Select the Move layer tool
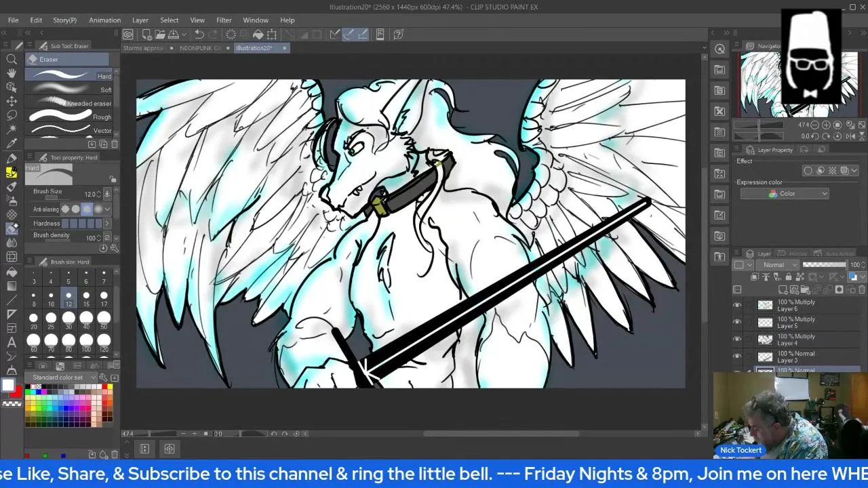Viewport: 868px width, 488px height. 12,101
